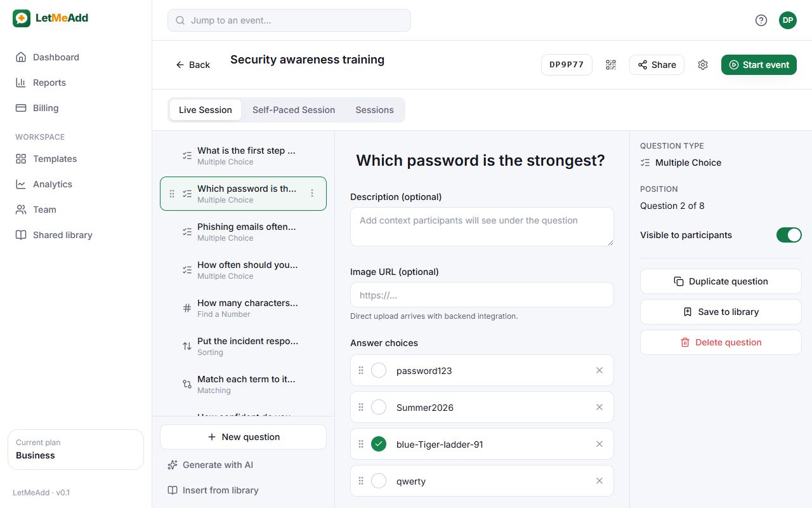This screenshot has width=812, height=508.
Task: Click the LetMeAdd logo icon
Action: pyautogui.click(x=22, y=18)
